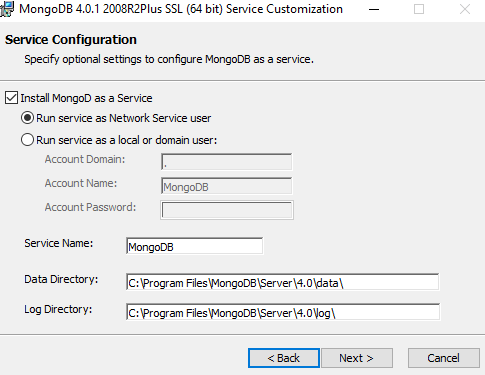This screenshot has height=375, width=485.
Task: Click the Log Directory label
Action: pos(58,309)
